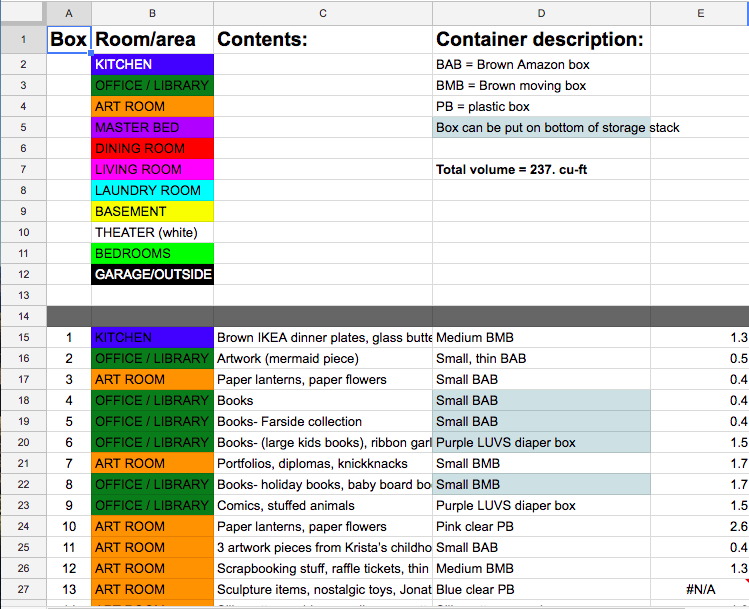Click 'Brown IKEA dinner plates' contents cell
The image size is (749, 609).
coord(323,338)
